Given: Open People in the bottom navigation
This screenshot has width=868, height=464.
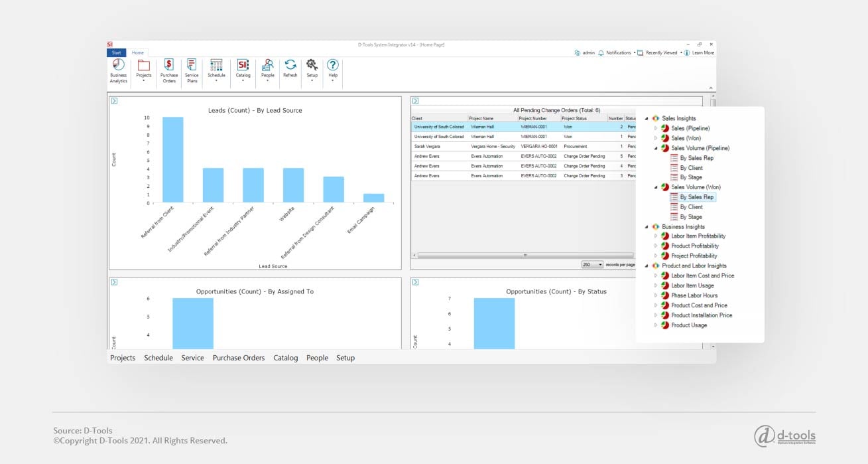Looking at the screenshot, I should tap(317, 358).
